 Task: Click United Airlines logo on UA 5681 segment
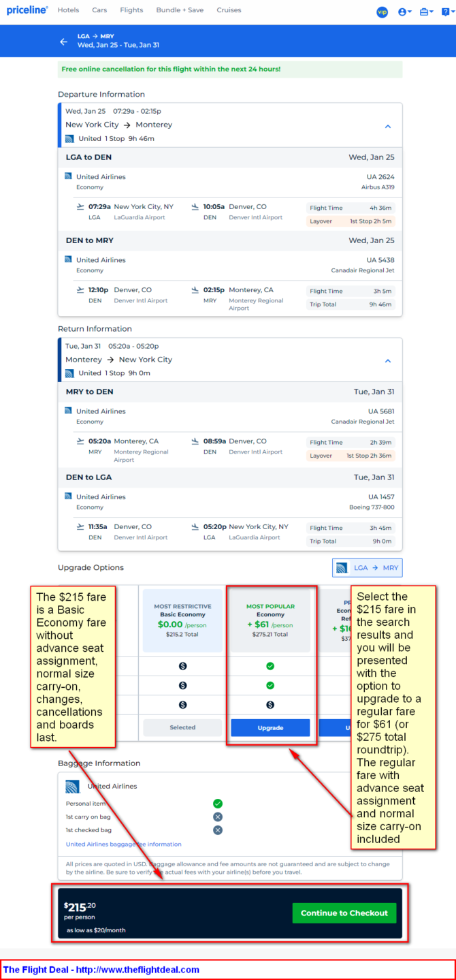(68, 410)
